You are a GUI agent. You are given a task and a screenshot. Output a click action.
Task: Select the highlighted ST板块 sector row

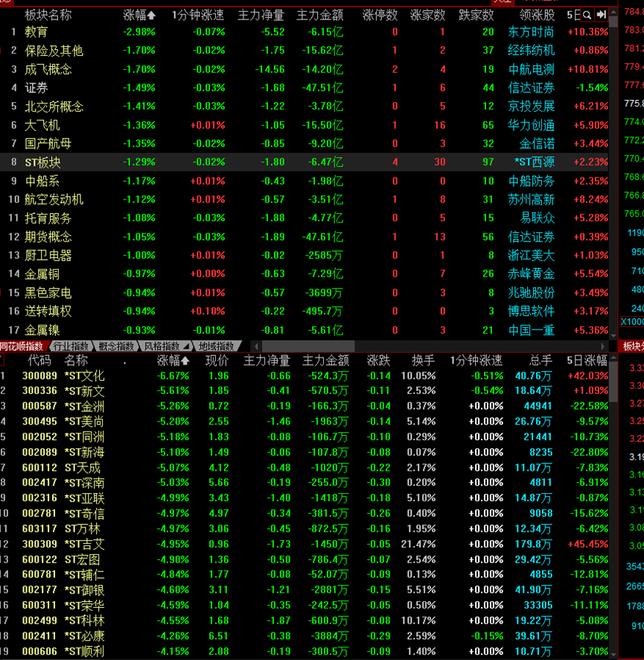[304, 162]
